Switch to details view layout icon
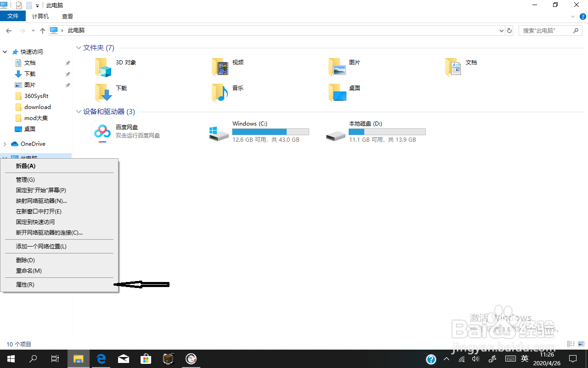Image resolution: width=588 pixels, height=368 pixels. point(571,344)
